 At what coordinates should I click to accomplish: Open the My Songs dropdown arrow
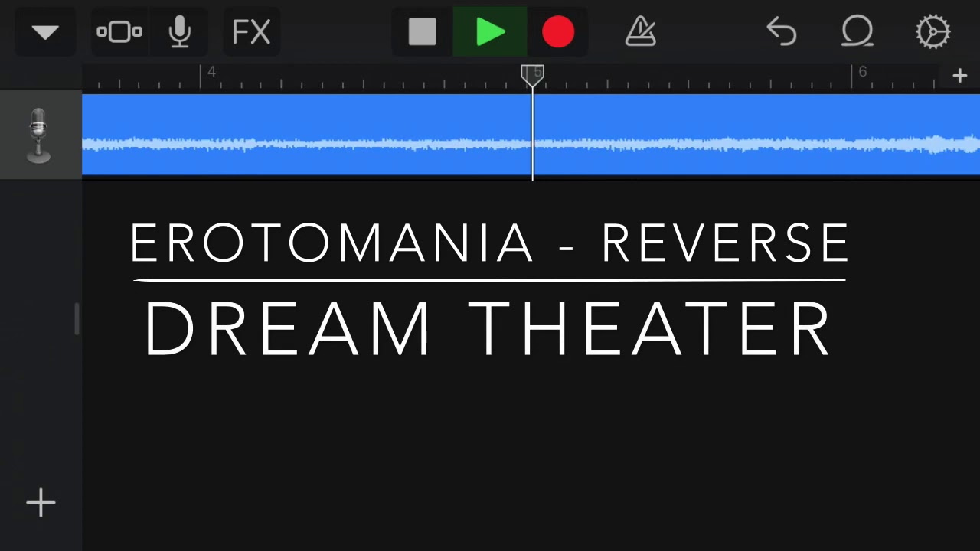[x=45, y=32]
